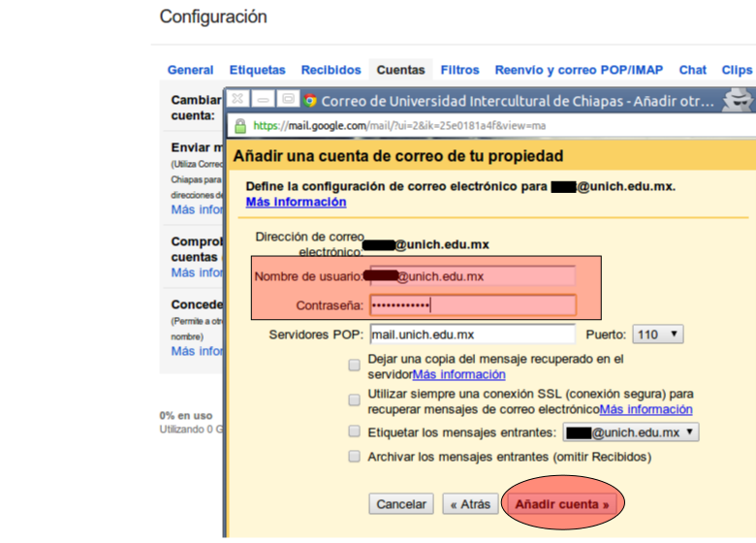Open Más información link under the heading
756x543 pixels.
(296, 202)
